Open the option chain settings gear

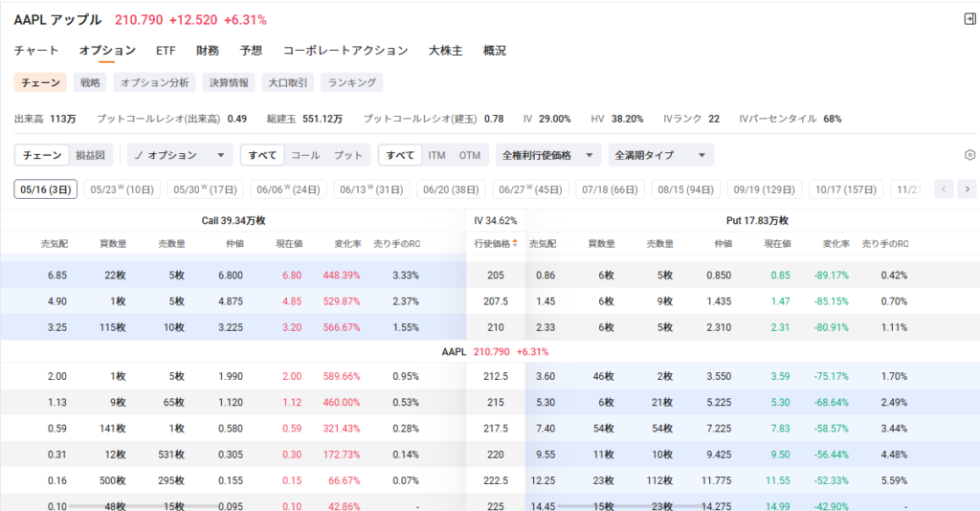969,155
